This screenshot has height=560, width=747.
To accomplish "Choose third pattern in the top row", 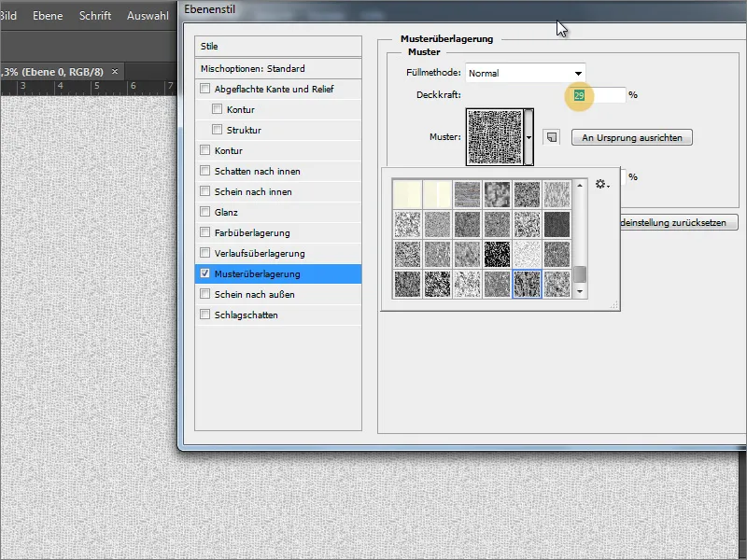I will click(x=468, y=194).
